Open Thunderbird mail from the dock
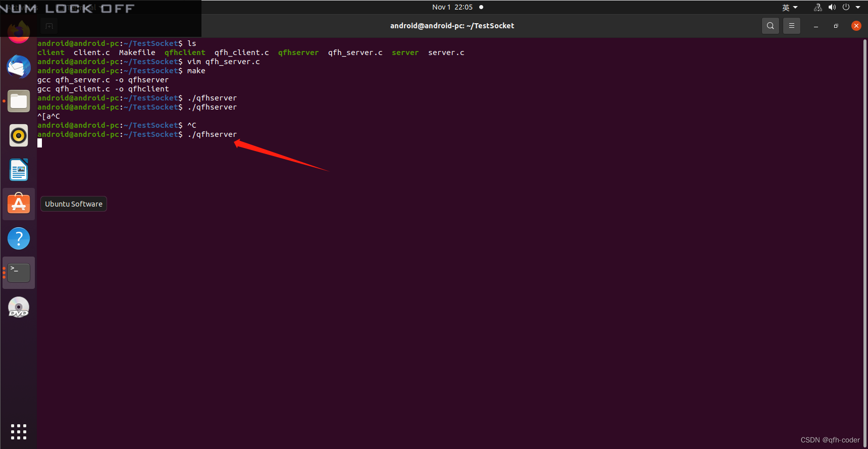Viewport: 868px width, 449px height. (x=19, y=67)
